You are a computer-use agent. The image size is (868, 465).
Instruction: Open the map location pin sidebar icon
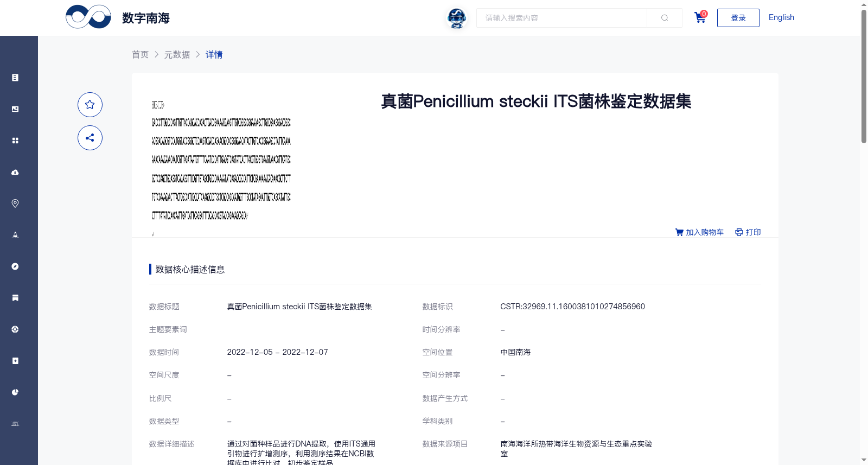pyautogui.click(x=15, y=203)
